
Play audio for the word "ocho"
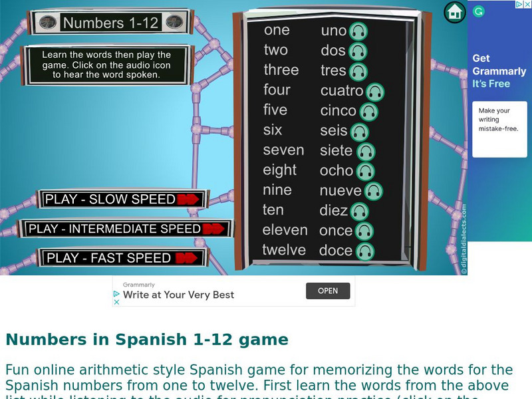click(364, 170)
